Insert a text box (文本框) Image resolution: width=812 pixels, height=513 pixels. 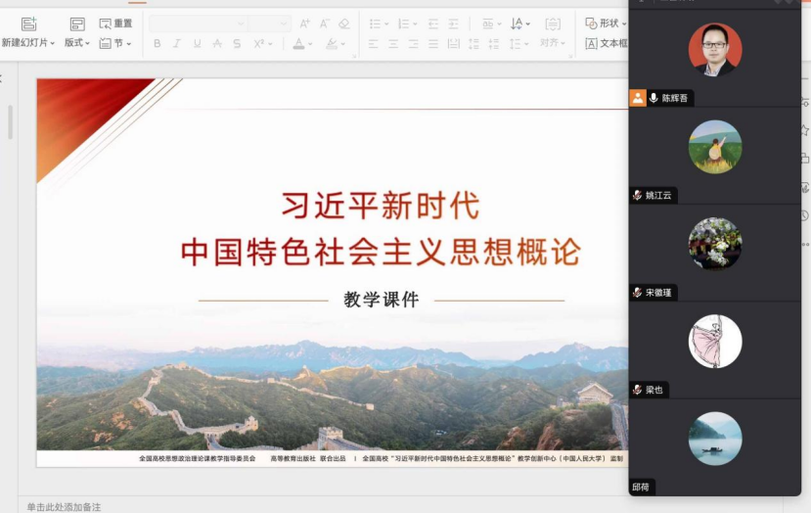tap(608, 44)
